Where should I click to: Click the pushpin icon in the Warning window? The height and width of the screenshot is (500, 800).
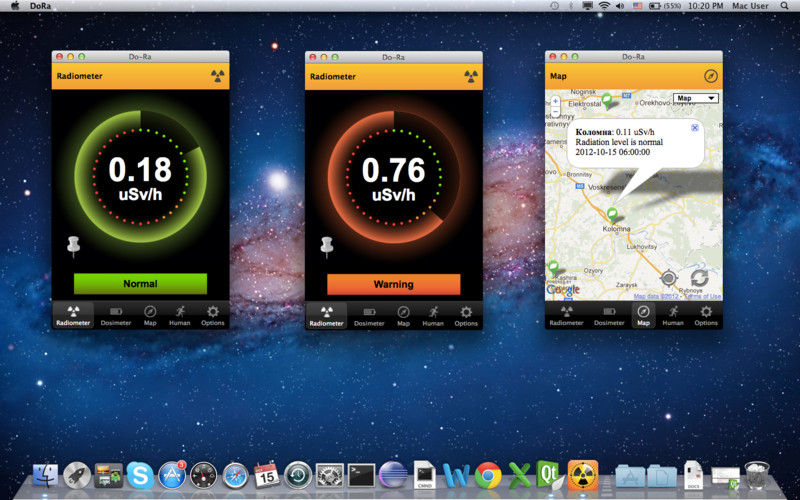[x=327, y=246]
